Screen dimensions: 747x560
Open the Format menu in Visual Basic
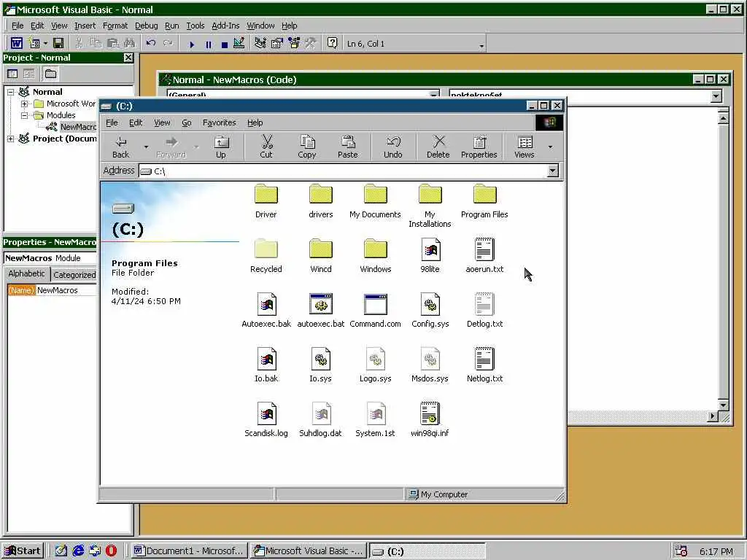click(x=115, y=26)
